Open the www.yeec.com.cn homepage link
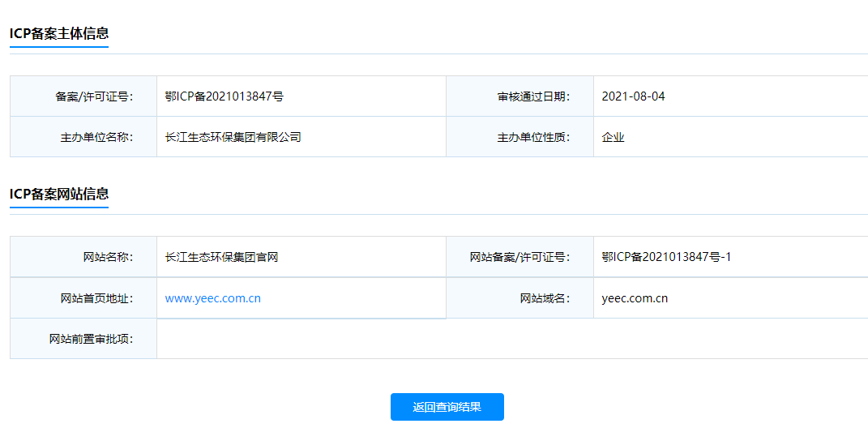This screenshot has width=868, height=445. pos(212,298)
